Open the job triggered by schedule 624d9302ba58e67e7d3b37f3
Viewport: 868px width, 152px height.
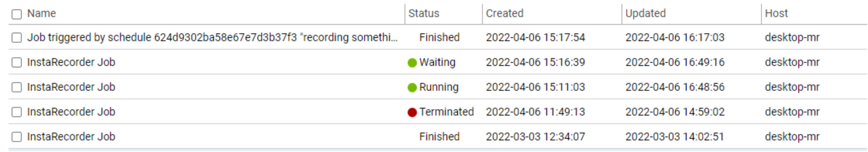pyautogui.click(x=212, y=38)
